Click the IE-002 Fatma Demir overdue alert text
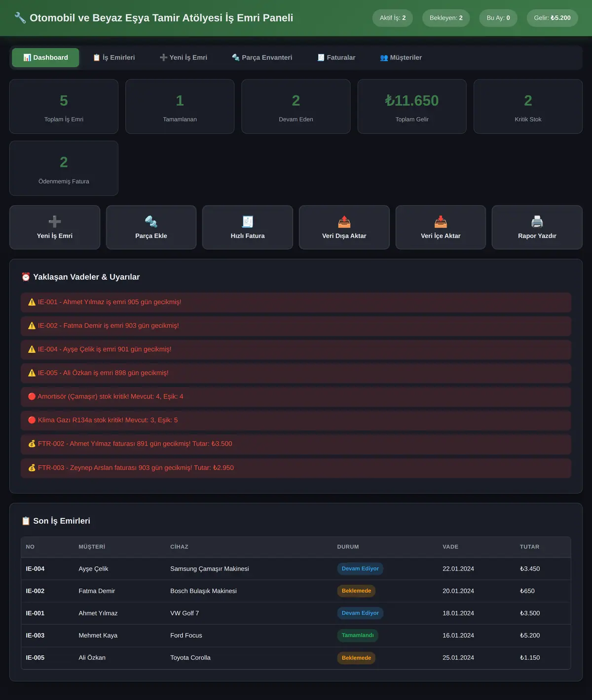The image size is (592, 700). 109,326
